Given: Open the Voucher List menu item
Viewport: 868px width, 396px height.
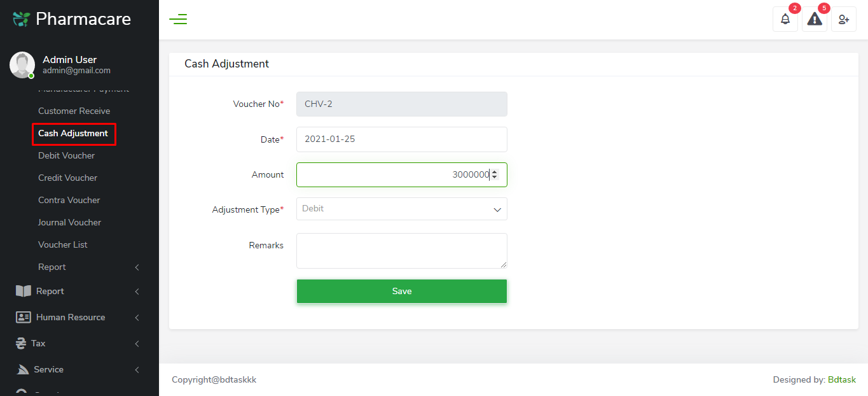Looking at the screenshot, I should [x=63, y=244].
